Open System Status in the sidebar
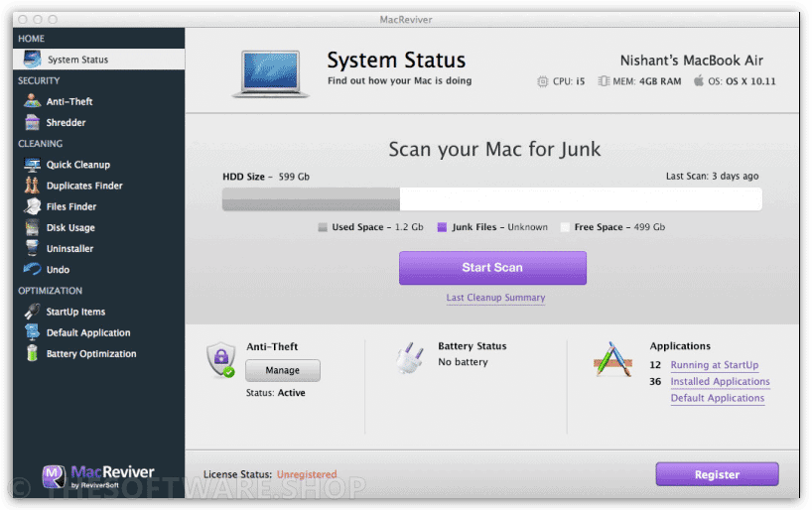Viewport: 812px width, 510px height. pos(98,59)
